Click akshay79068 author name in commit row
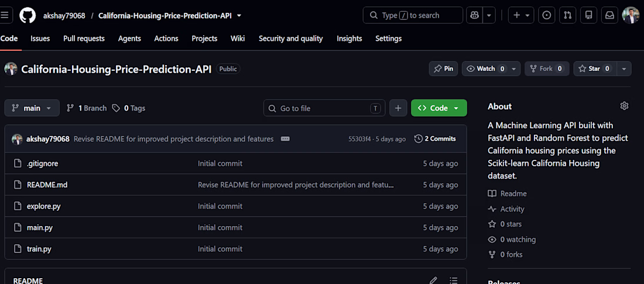Viewport: 644px width, 284px height. coord(47,139)
